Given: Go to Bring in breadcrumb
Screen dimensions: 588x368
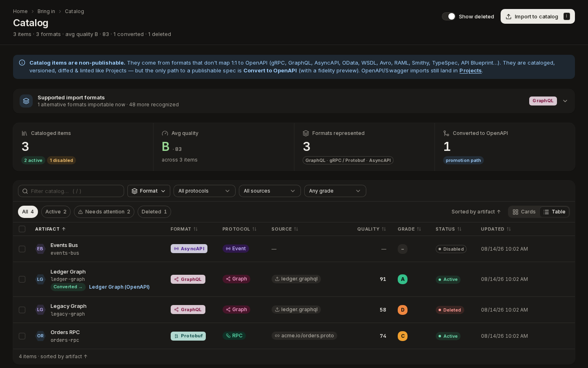Looking at the screenshot, I should click(46, 11).
